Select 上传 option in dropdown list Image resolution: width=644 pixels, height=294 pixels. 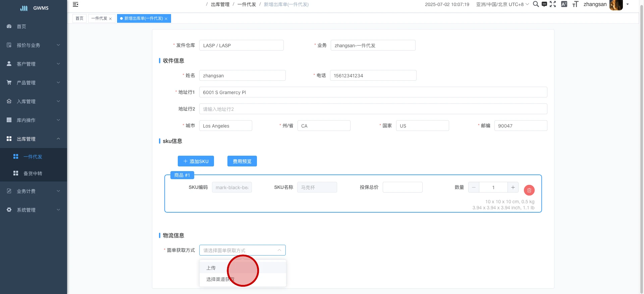coord(211,268)
